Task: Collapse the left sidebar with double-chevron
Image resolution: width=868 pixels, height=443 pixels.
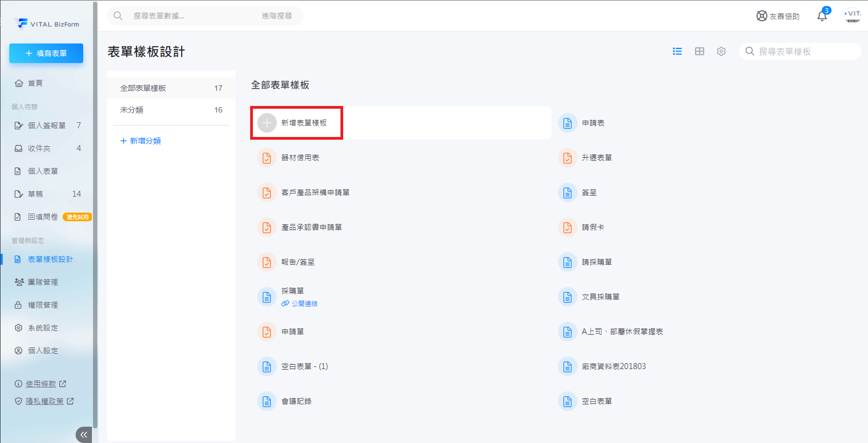Action: (84, 434)
